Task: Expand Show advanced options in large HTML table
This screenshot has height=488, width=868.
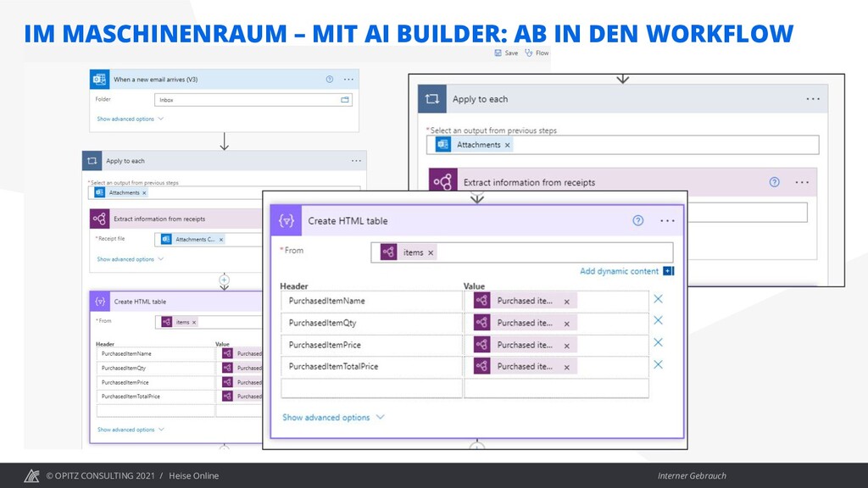Action: pos(333,417)
